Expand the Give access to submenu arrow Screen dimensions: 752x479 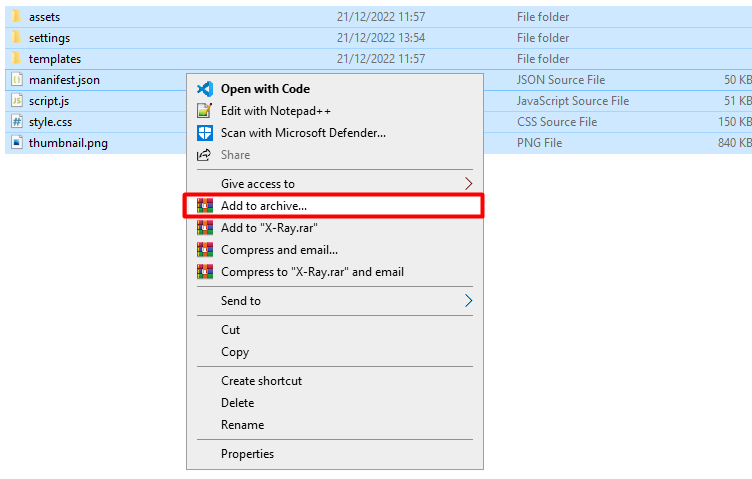[469, 184]
